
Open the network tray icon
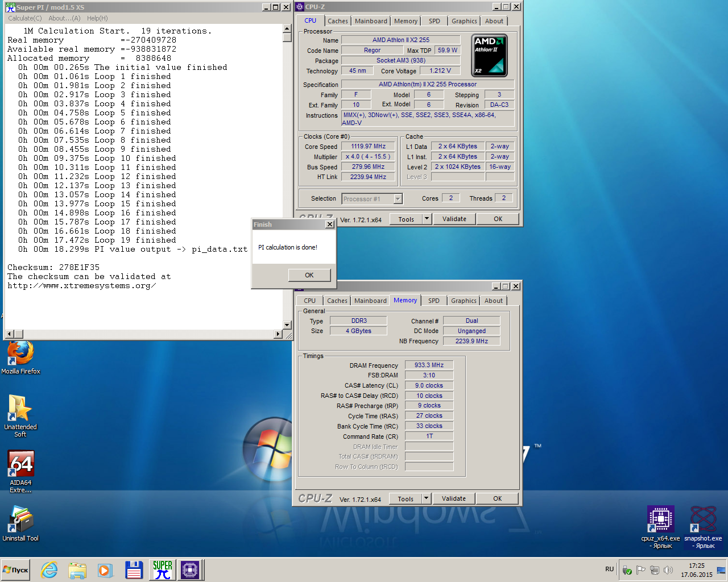(655, 570)
